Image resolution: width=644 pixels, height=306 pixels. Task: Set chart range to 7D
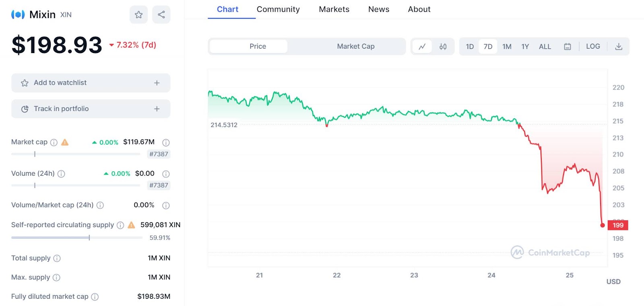[488, 47]
